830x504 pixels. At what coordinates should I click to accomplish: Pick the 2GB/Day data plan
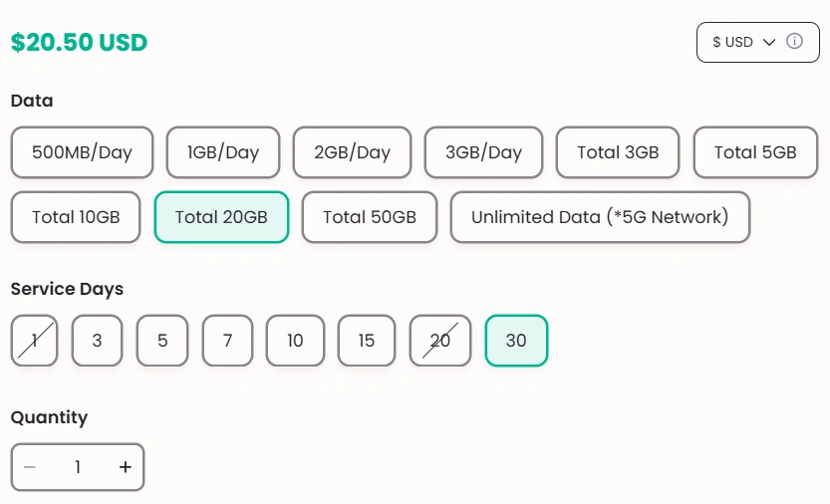pos(353,152)
